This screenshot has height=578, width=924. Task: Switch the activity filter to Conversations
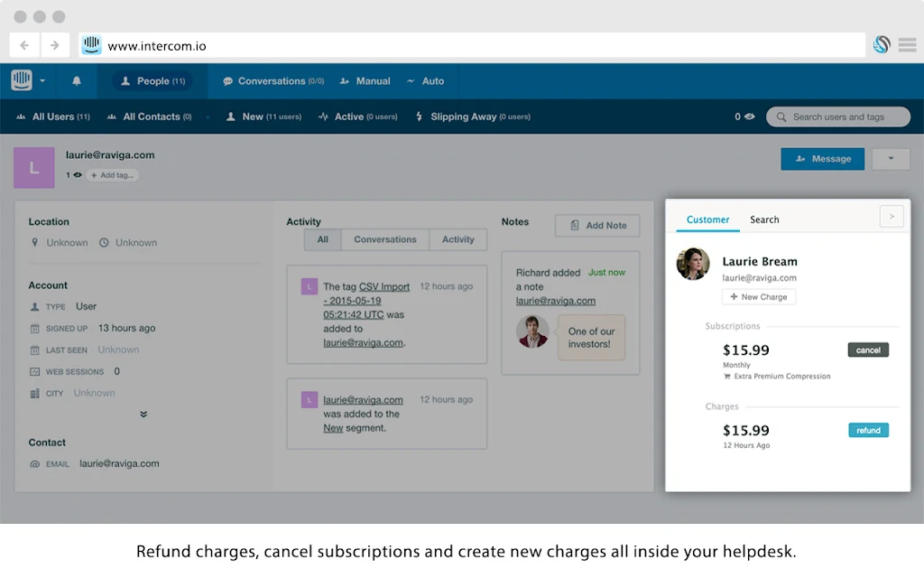[384, 239]
